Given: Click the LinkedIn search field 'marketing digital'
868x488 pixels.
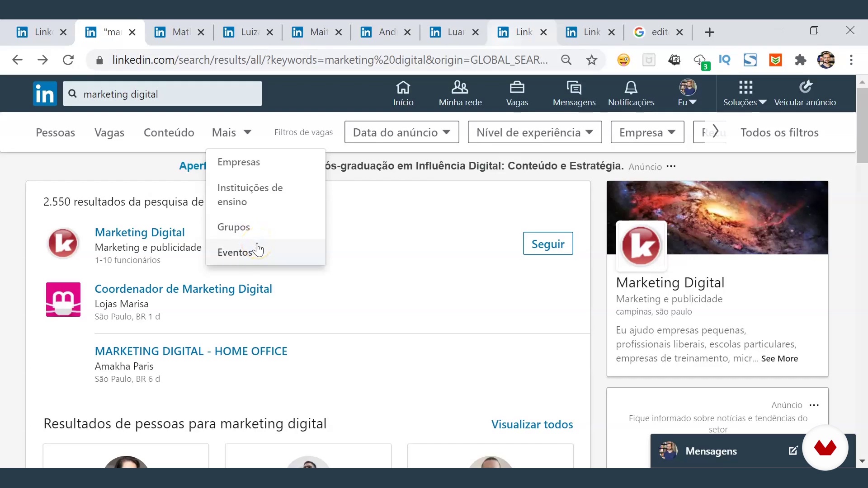Looking at the screenshot, I should [162, 94].
